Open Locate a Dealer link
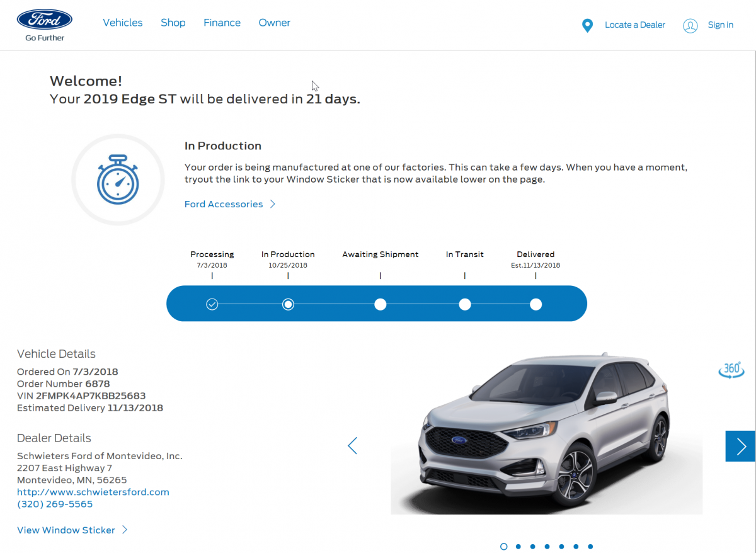 635,25
